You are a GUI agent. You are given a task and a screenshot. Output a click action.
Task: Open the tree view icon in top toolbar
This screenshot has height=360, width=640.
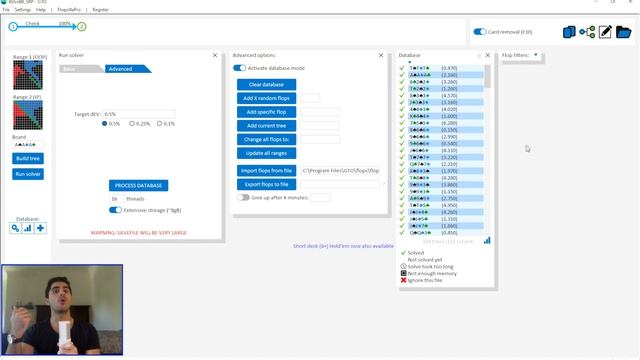click(587, 32)
